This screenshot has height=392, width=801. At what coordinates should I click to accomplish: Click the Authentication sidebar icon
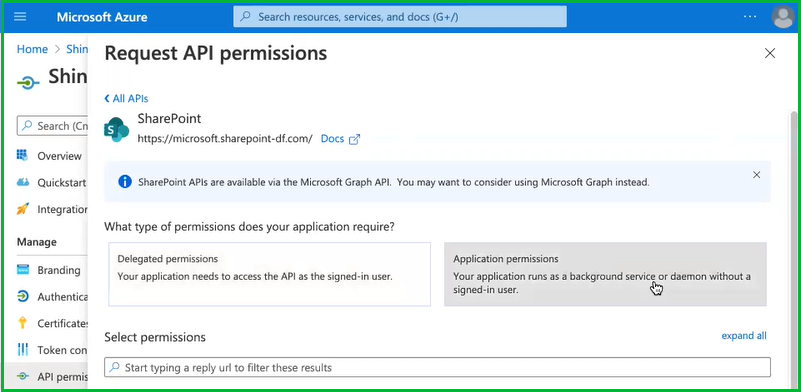[x=22, y=296]
